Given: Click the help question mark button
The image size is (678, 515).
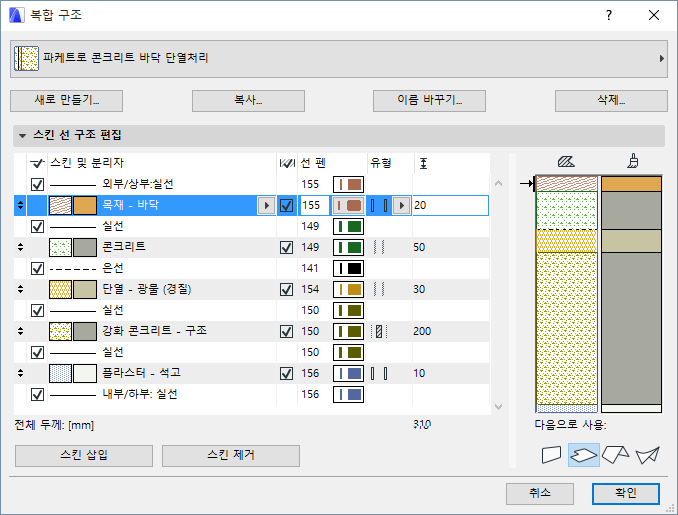Looking at the screenshot, I should (609, 16).
